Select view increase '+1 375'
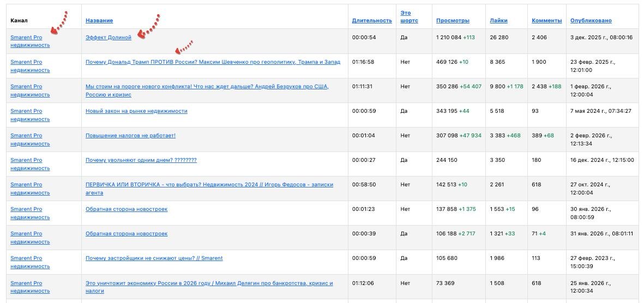Screen dimensions: 644x303 point(467,209)
